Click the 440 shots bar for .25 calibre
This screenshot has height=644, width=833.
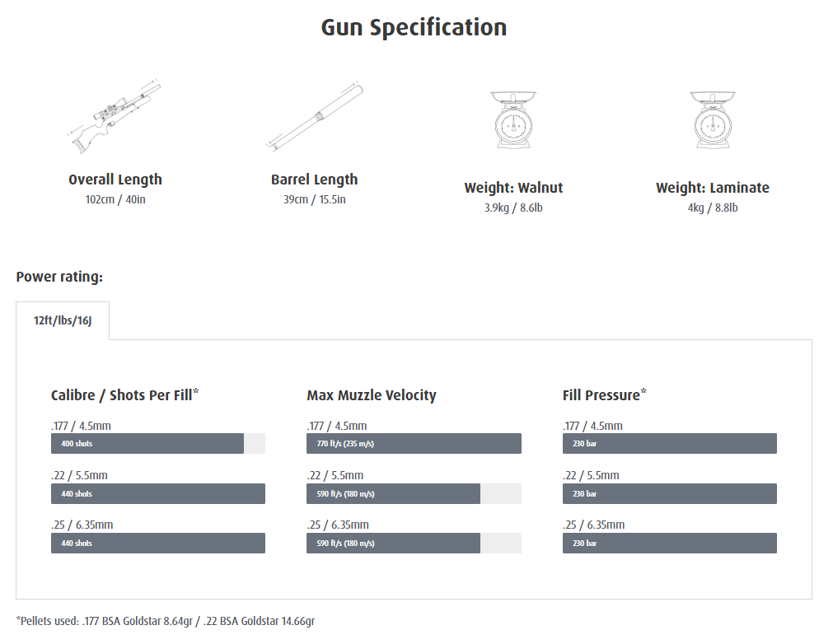[157, 544]
